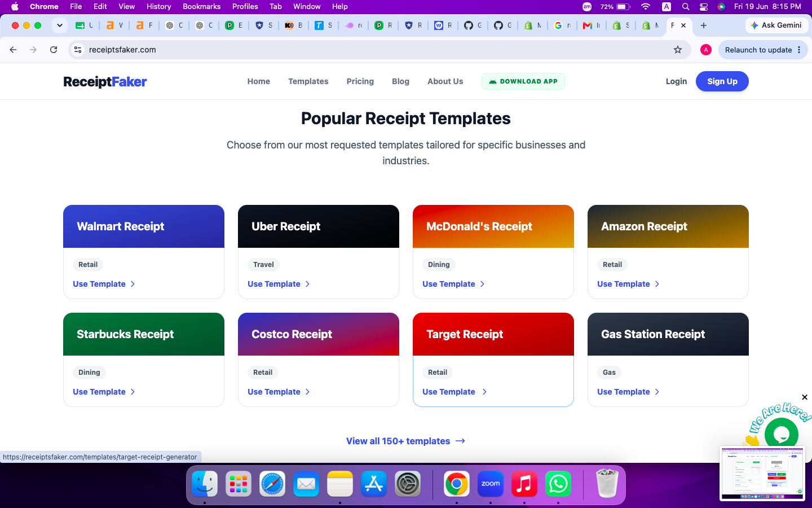Open Zoom from the dock
This screenshot has height=508, width=812.
coord(491,484)
